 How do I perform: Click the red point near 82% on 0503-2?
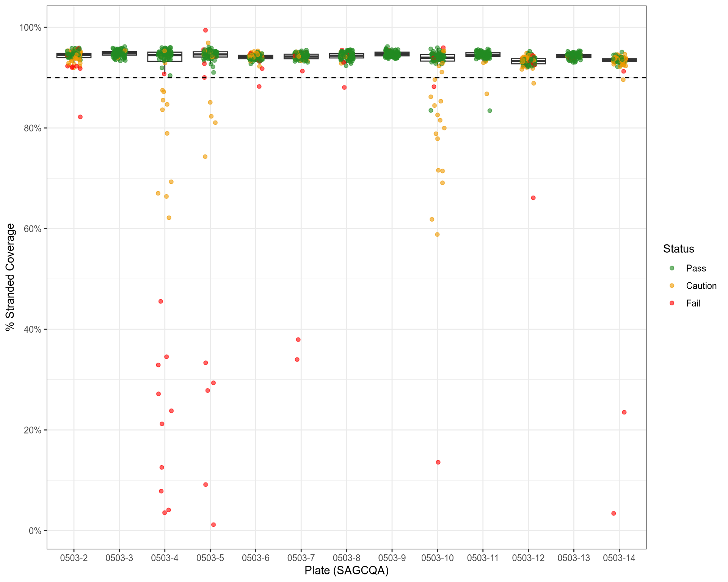(x=80, y=117)
